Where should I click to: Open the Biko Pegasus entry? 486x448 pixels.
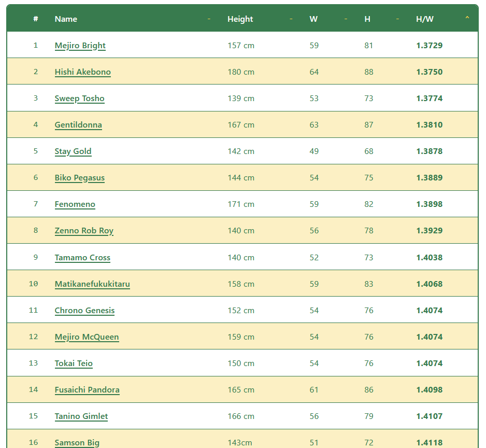[80, 178]
